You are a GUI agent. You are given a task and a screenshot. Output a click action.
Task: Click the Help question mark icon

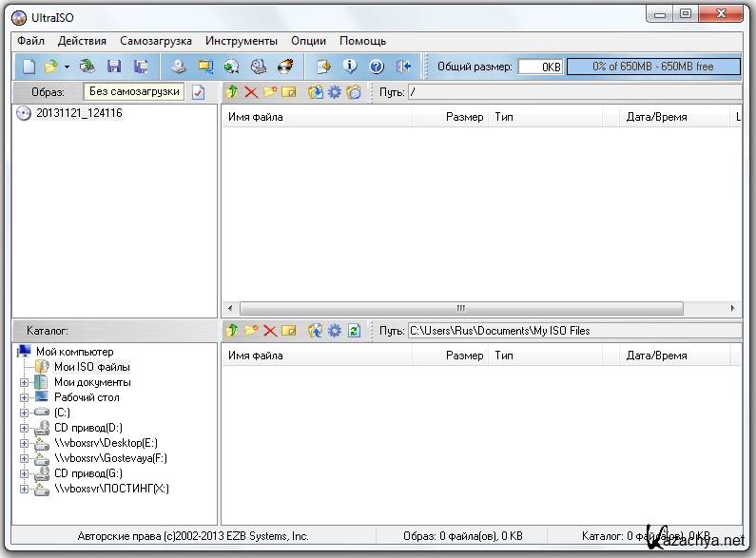coord(376,67)
